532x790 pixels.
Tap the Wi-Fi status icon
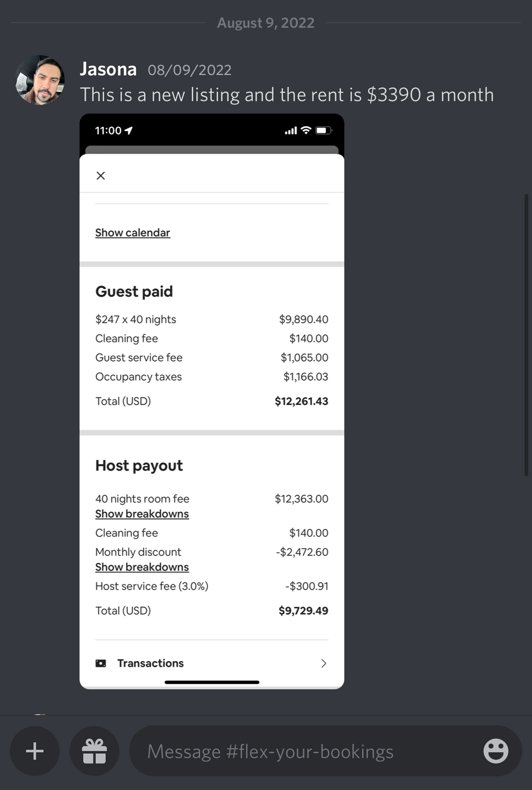(306, 131)
